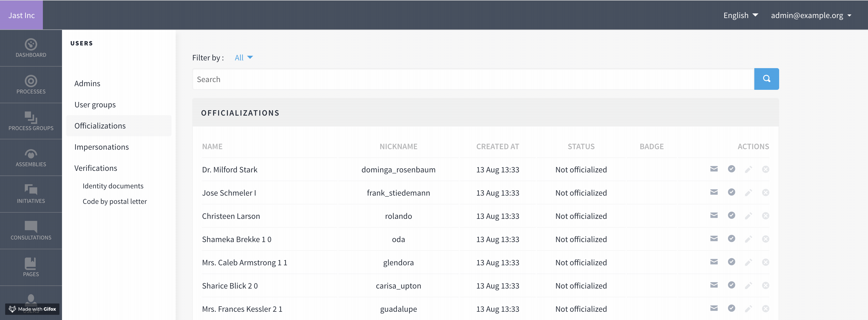
Task: Click the blue search magnifier button
Action: (766, 79)
